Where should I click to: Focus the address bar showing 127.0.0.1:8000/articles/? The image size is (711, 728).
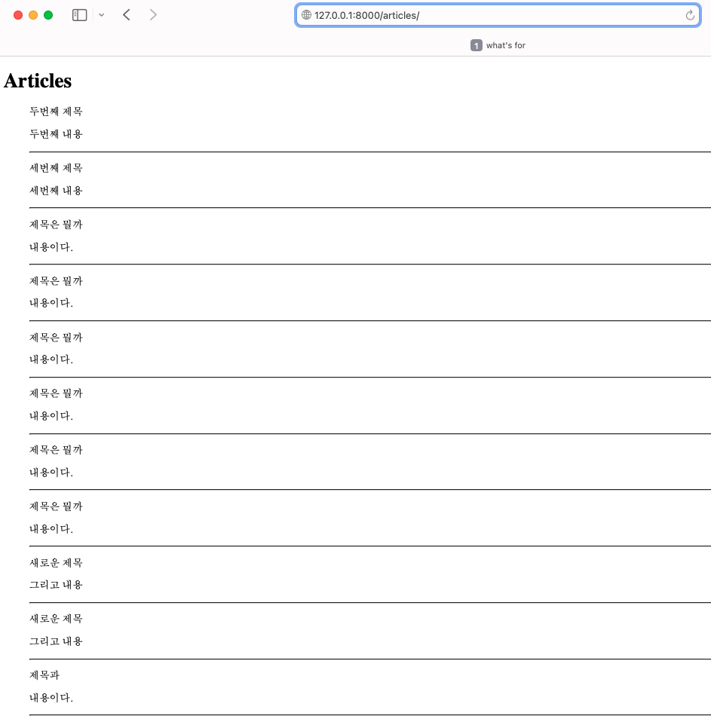[x=498, y=15]
